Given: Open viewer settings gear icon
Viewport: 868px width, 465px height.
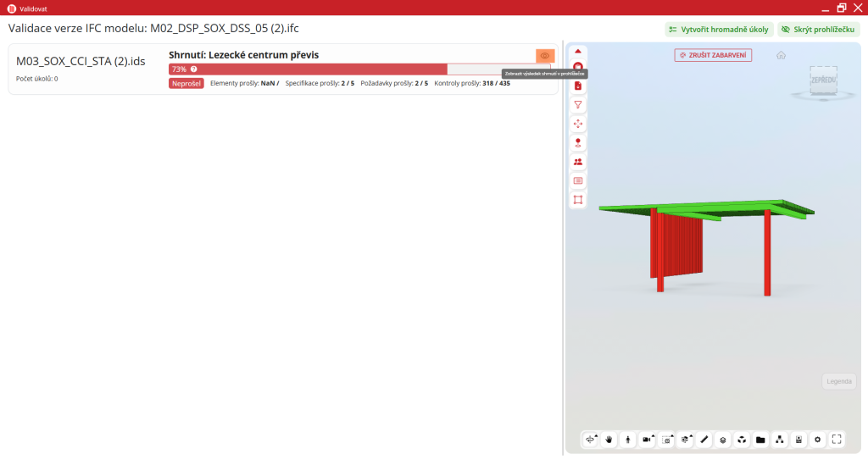Looking at the screenshot, I should click(817, 440).
